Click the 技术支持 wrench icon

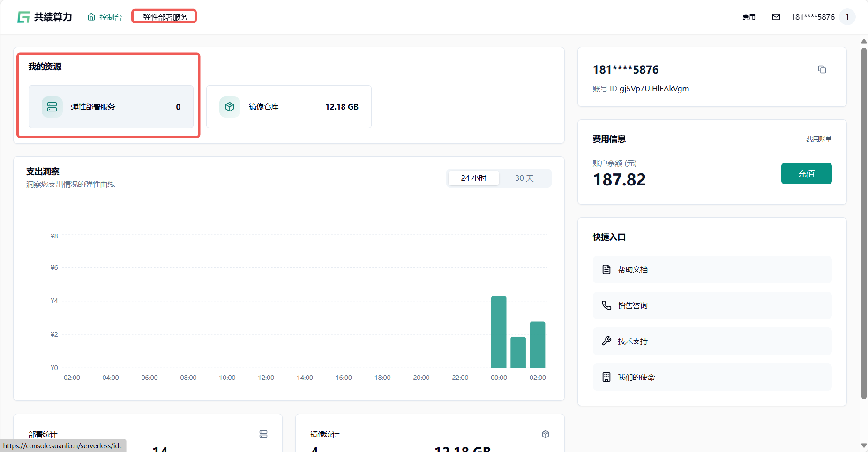pyautogui.click(x=606, y=341)
